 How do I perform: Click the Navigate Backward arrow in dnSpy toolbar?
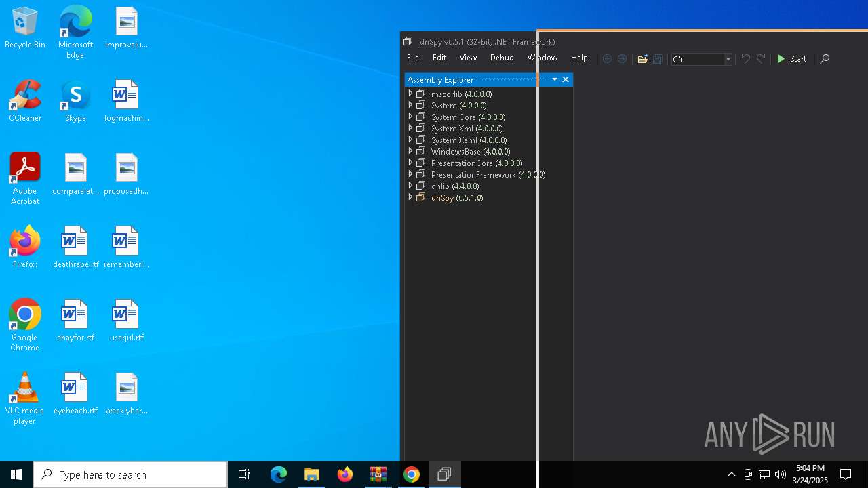point(607,59)
